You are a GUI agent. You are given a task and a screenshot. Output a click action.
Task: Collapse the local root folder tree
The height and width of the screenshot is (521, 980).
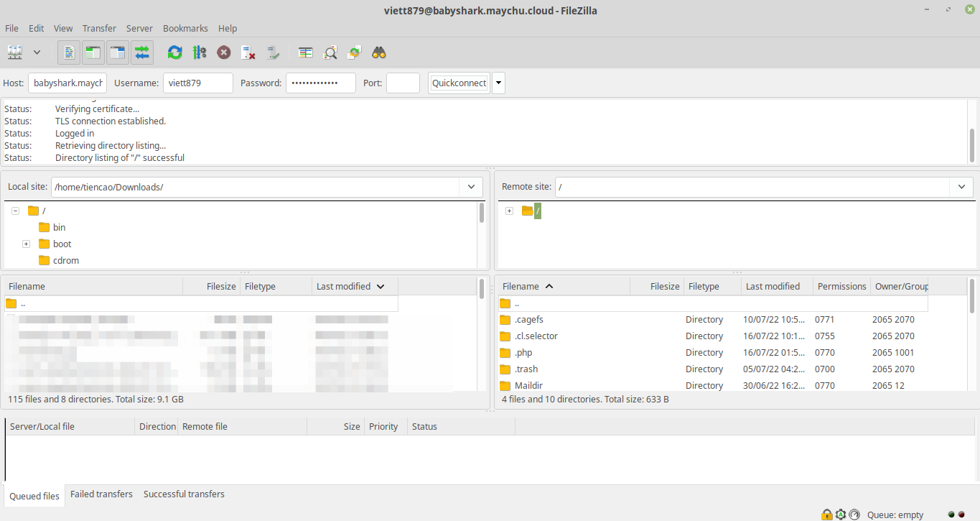pyautogui.click(x=15, y=211)
